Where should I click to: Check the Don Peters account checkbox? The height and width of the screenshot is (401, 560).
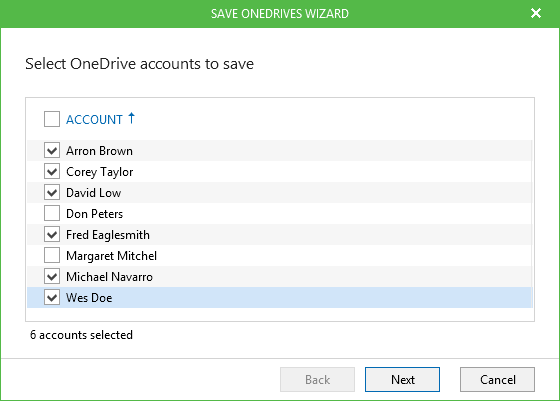point(52,214)
